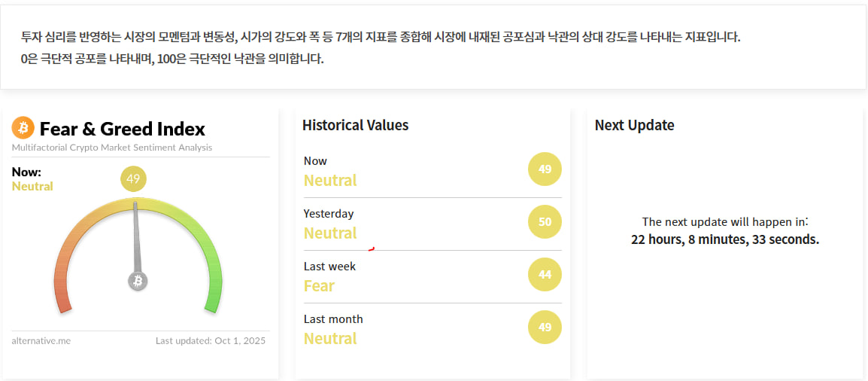Click the gray Bitcoin gauge needle hub
This screenshot has width=868, height=381.
pyautogui.click(x=138, y=282)
